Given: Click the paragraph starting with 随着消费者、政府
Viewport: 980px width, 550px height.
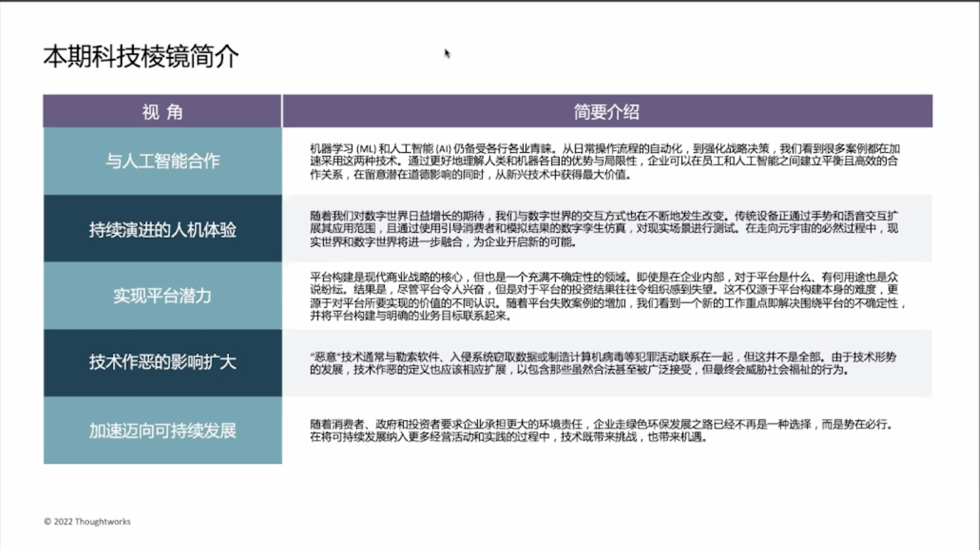Looking at the screenshot, I should (x=601, y=431).
